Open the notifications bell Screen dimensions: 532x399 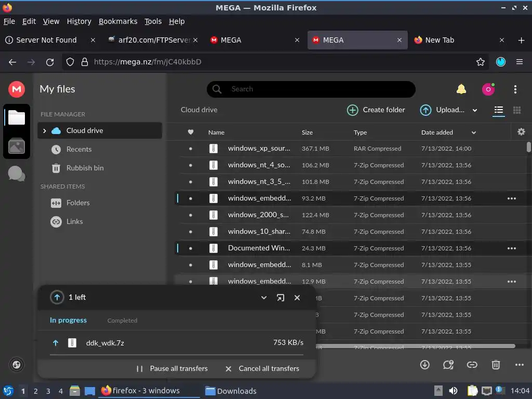461,89
